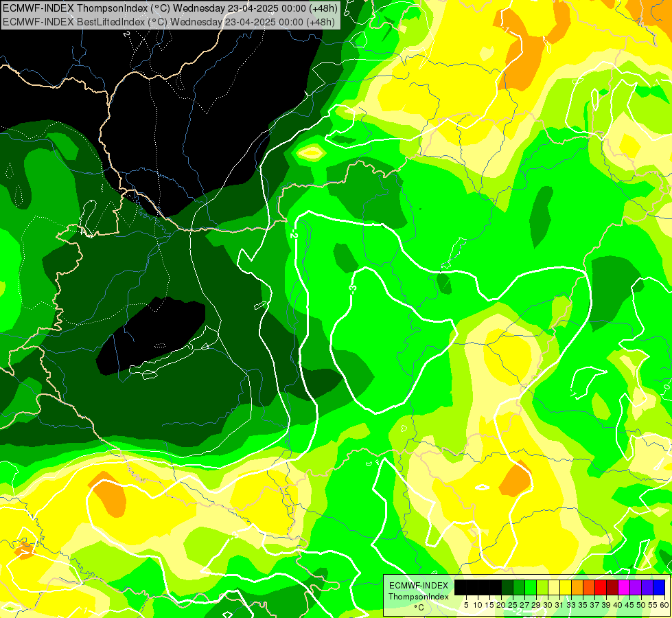The width and height of the screenshot is (672, 618).
Task: Select the lime 29–30 legend swatch
Action: [542, 588]
